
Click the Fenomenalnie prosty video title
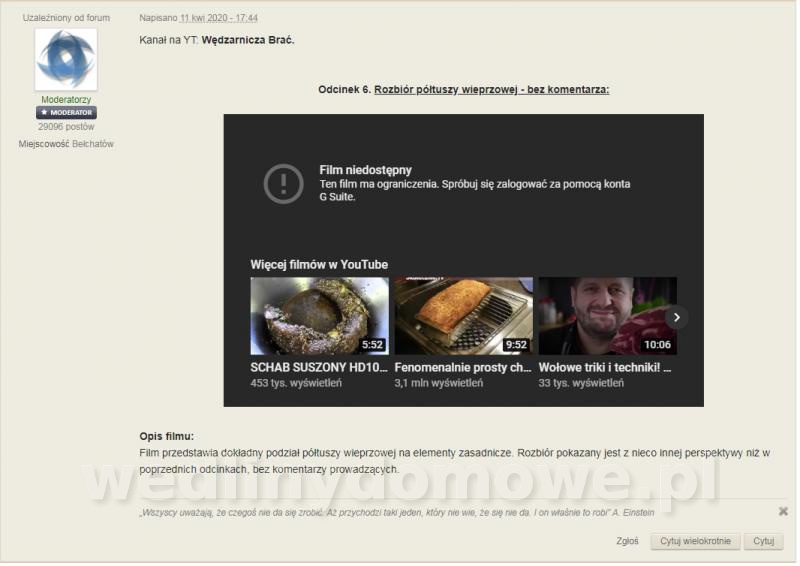click(x=462, y=367)
